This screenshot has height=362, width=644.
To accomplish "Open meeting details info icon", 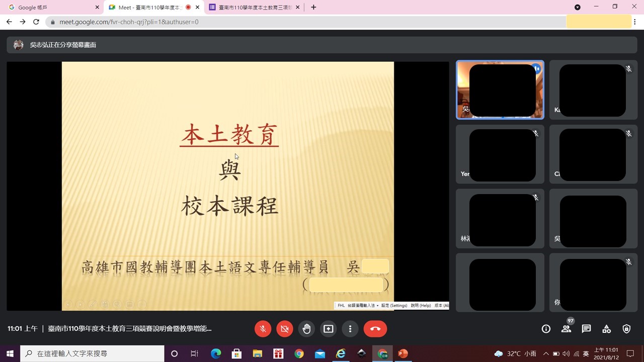I will tap(546, 329).
